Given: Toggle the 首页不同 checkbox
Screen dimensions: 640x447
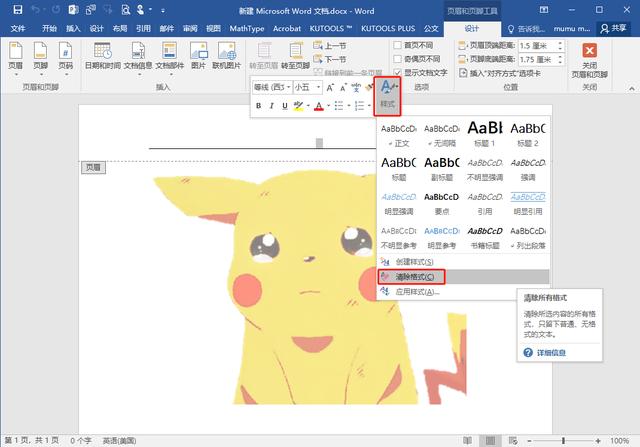Looking at the screenshot, I should point(397,45).
